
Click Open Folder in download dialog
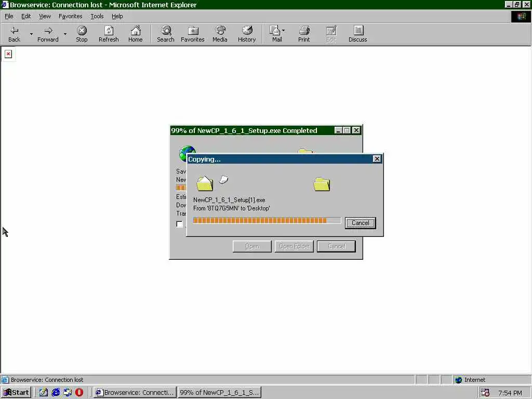click(294, 246)
